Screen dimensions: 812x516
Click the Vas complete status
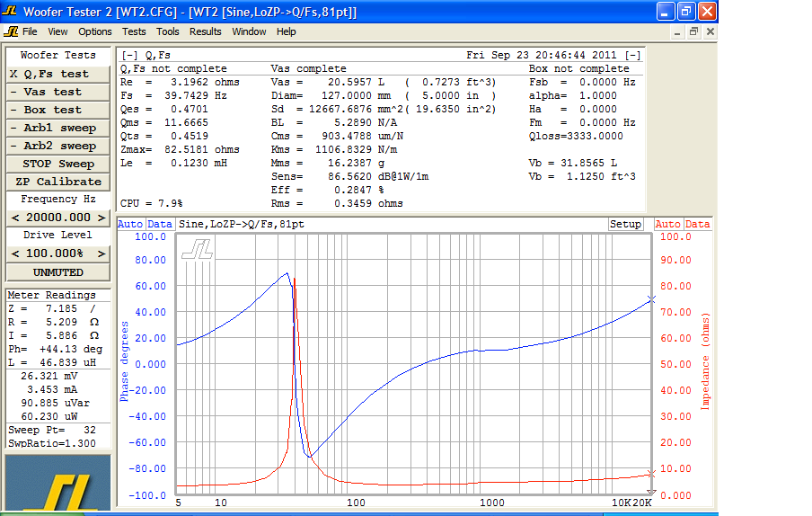(x=308, y=69)
